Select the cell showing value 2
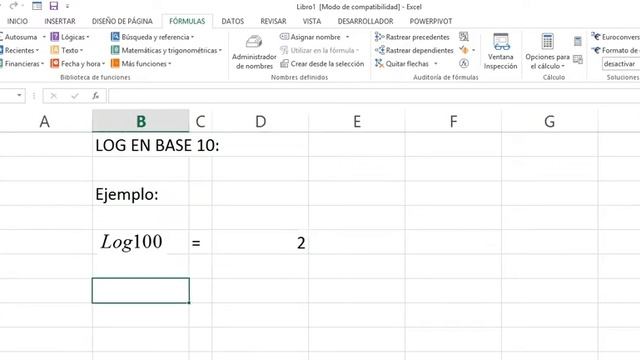 260,242
